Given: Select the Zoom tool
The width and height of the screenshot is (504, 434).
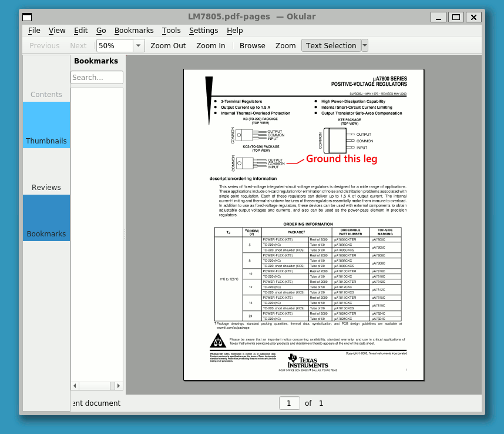Looking at the screenshot, I should tap(285, 46).
